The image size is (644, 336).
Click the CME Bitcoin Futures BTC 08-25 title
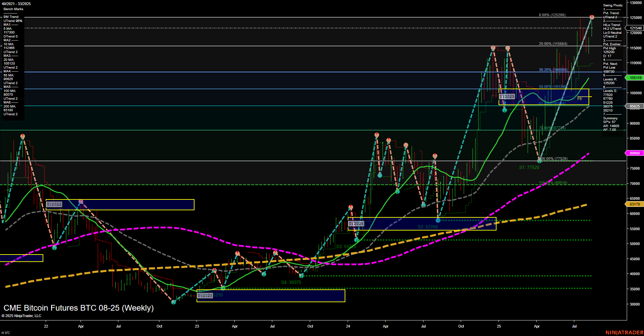click(x=78, y=308)
